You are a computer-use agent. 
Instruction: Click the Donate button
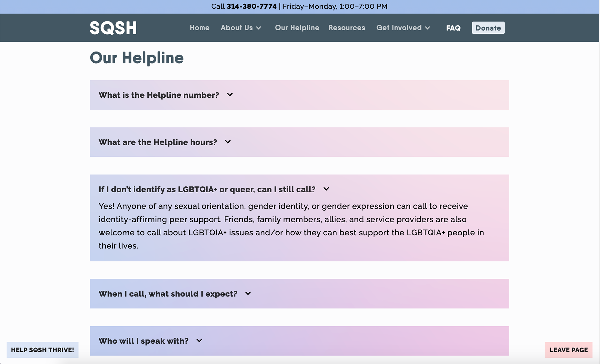488,28
